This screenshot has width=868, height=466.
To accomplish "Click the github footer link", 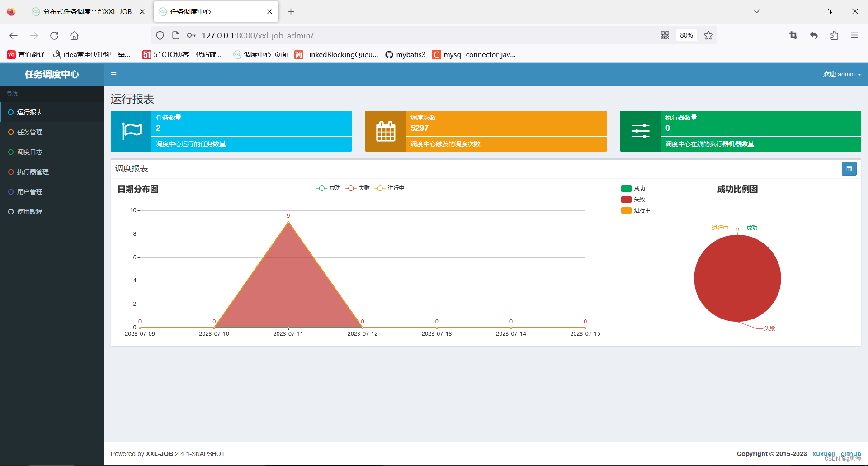I will (x=851, y=454).
